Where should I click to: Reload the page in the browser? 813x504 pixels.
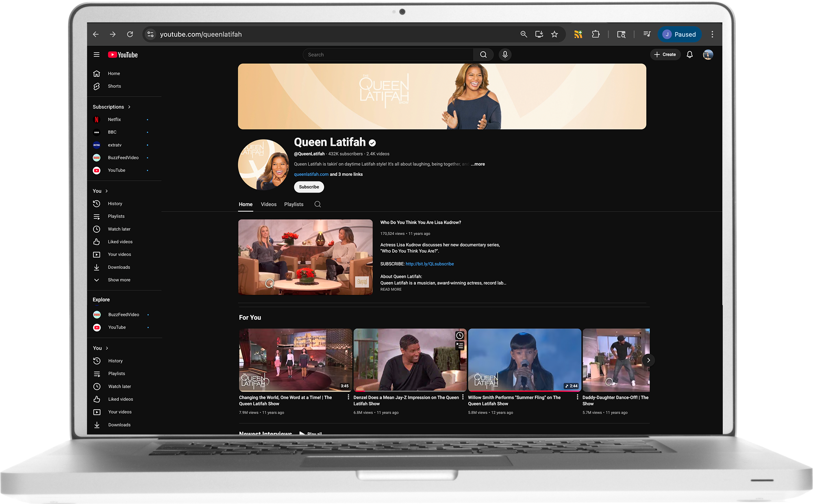(130, 35)
